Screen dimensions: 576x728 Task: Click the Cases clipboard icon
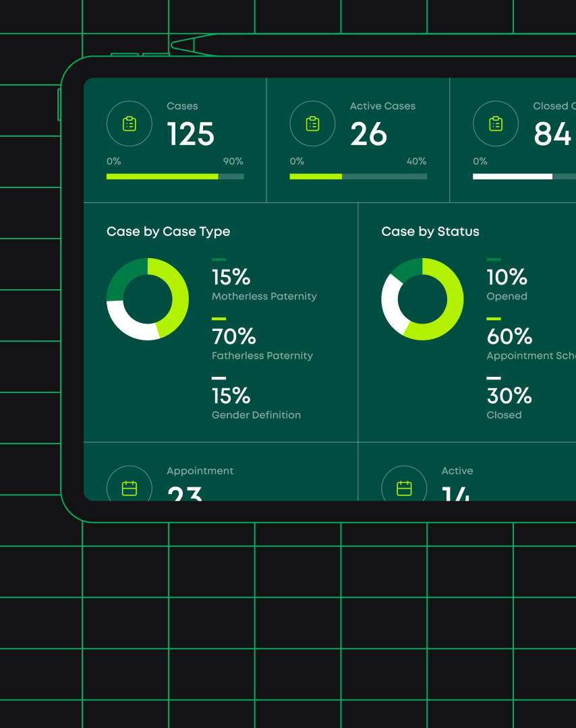coord(129,124)
